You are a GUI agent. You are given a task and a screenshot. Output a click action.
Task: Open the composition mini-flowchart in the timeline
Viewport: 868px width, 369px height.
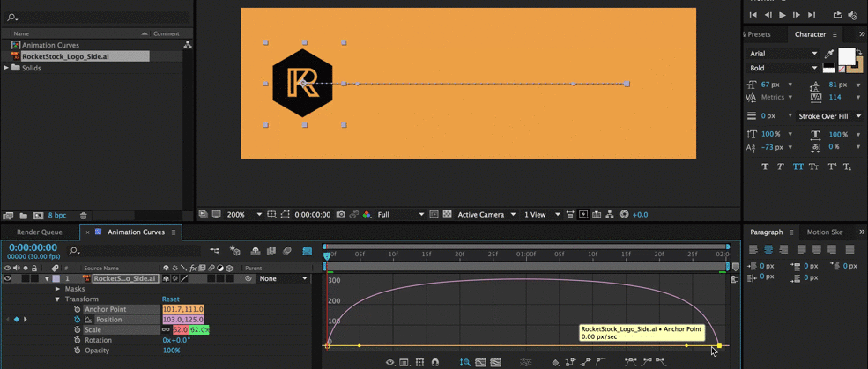215,251
